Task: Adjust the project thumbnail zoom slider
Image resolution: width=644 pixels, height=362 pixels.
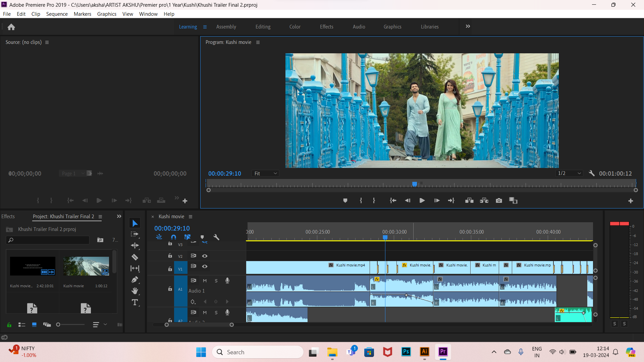Action: tap(70, 324)
